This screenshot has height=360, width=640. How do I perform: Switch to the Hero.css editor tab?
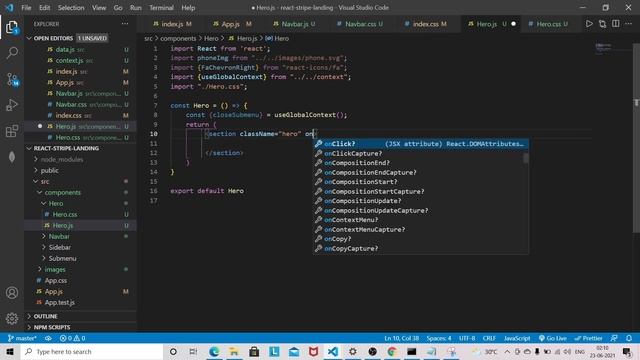(548, 24)
